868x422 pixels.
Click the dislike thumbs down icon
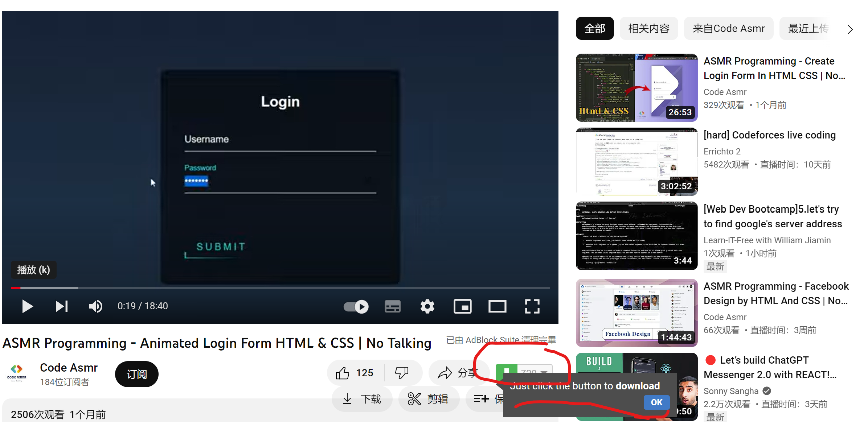coord(402,373)
